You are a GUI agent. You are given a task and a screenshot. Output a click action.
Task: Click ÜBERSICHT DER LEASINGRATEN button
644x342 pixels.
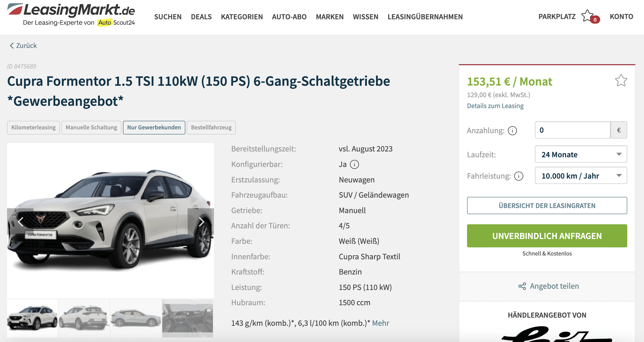coord(547,206)
